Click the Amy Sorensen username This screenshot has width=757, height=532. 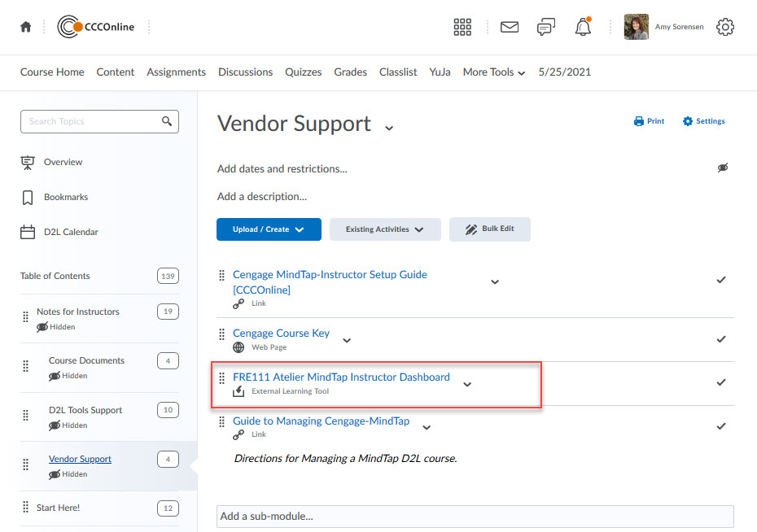click(x=680, y=27)
